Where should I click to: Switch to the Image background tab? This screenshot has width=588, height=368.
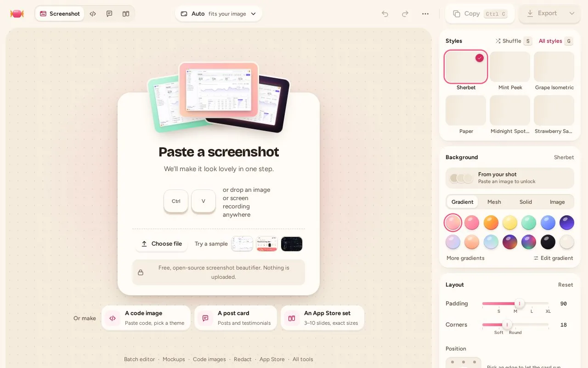click(557, 202)
